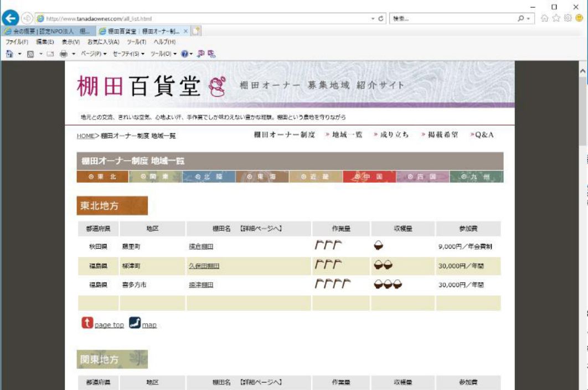Select the 東北 region tab
The height and width of the screenshot is (390, 588).
coord(103,177)
